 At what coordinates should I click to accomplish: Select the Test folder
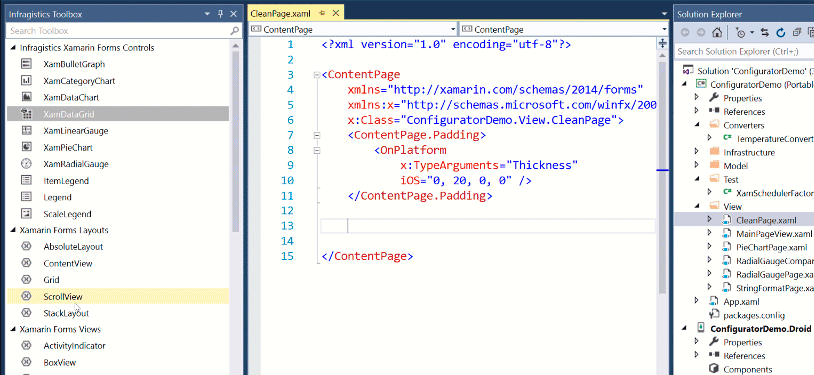point(731,179)
